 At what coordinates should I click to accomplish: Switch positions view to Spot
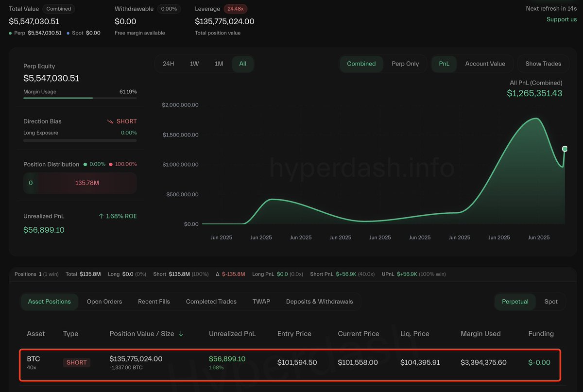point(551,302)
